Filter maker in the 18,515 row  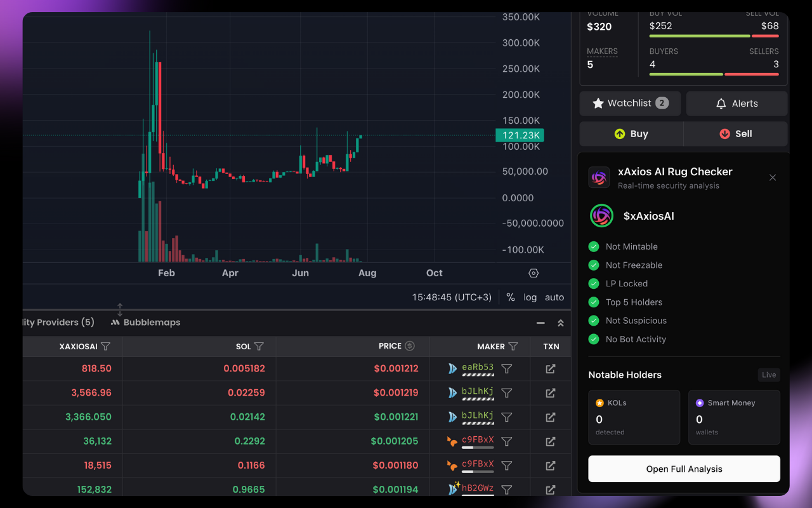tap(507, 465)
